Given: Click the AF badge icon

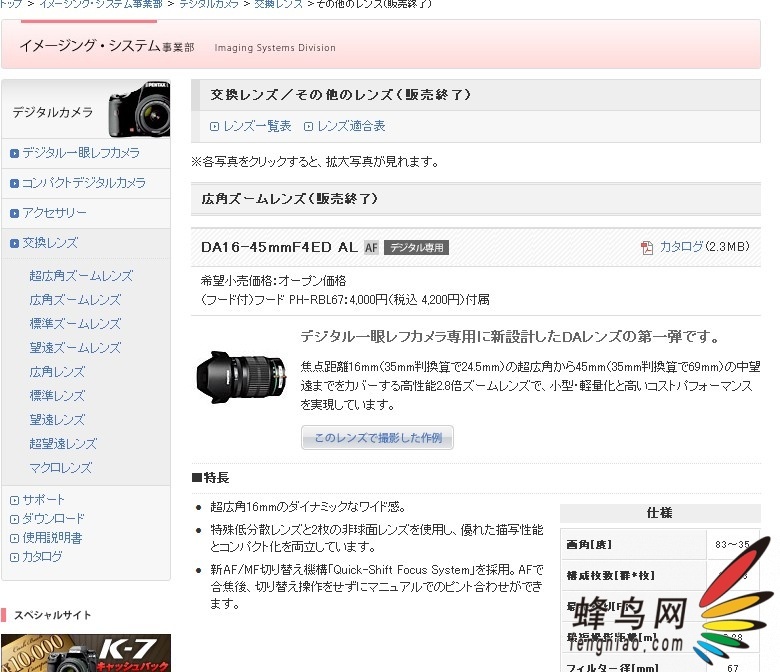Looking at the screenshot, I should 371,247.
